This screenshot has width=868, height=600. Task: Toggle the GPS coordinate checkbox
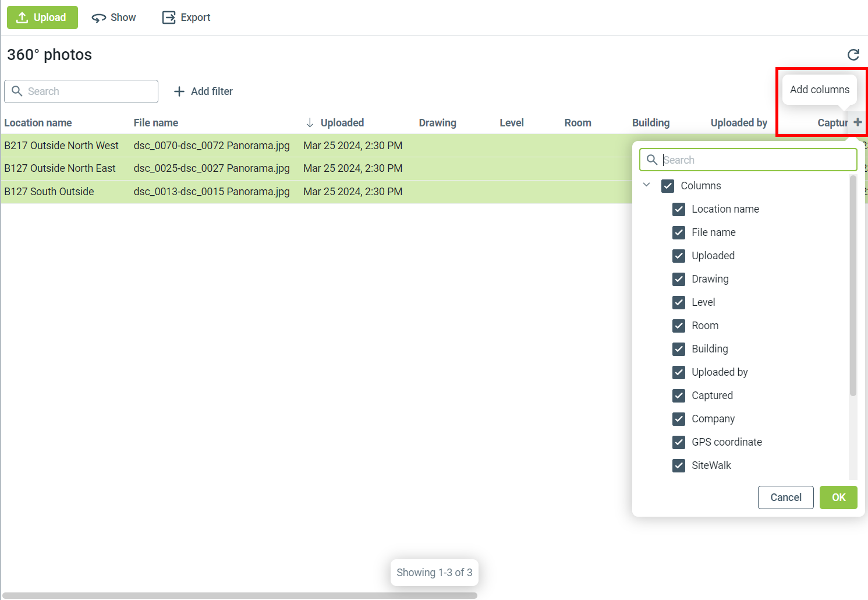coord(679,442)
